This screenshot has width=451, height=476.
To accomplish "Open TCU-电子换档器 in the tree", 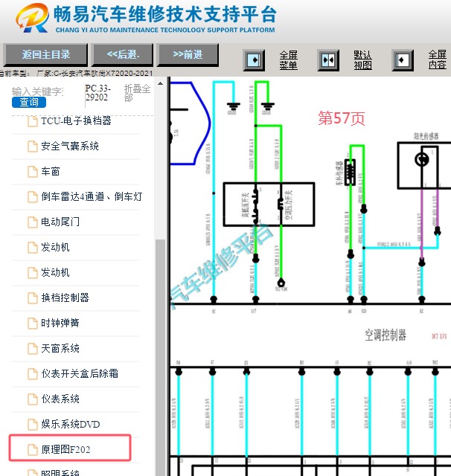I will 76,120.
